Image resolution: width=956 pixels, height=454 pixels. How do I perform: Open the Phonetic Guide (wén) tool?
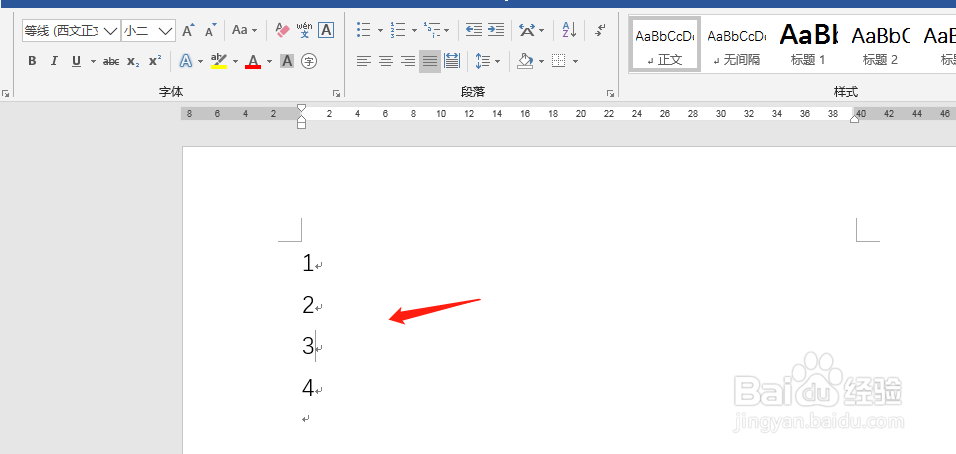304,30
